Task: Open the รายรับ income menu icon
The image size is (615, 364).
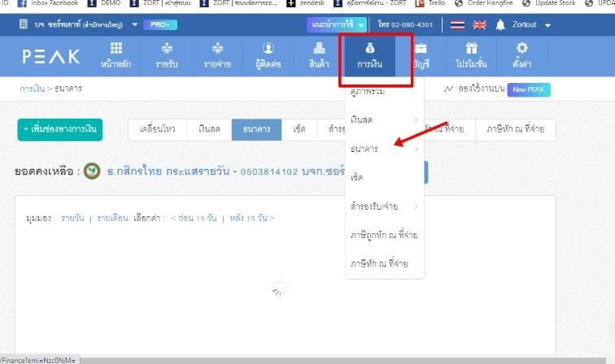Action: pyautogui.click(x=167, y=48)
